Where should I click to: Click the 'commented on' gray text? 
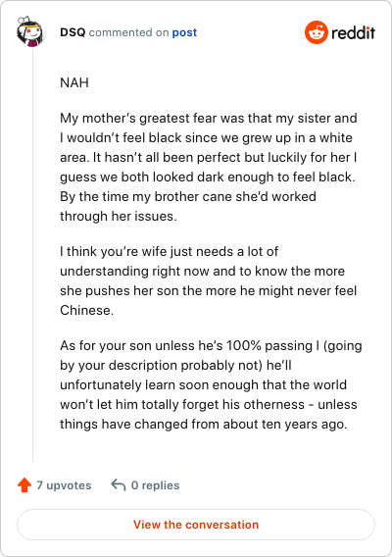128,32
